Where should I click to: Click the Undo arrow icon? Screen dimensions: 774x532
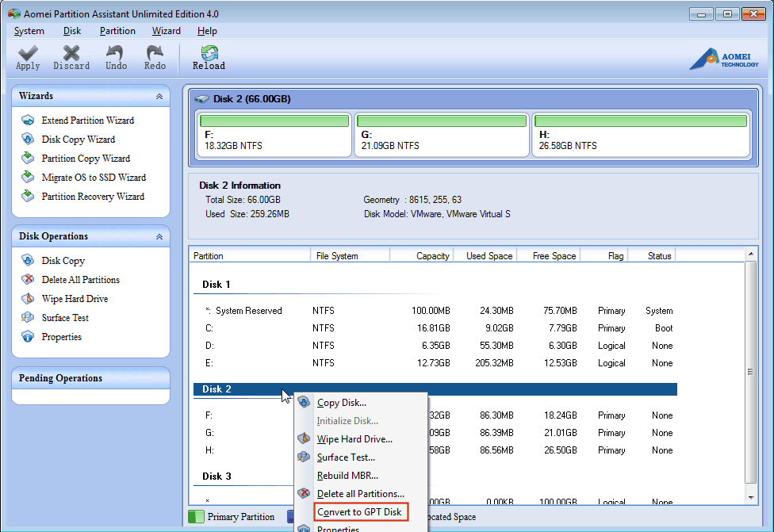pos(116,53)
